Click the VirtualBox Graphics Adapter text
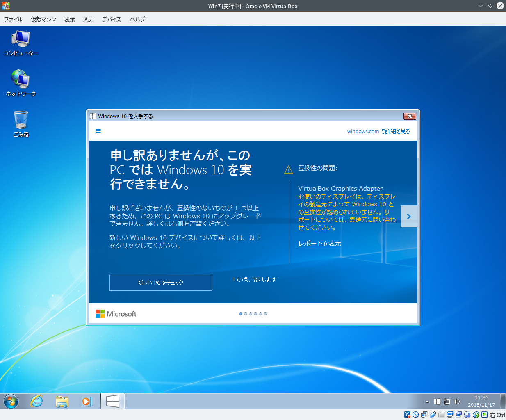Screen dimensions: 506x420 pos(340,188)
